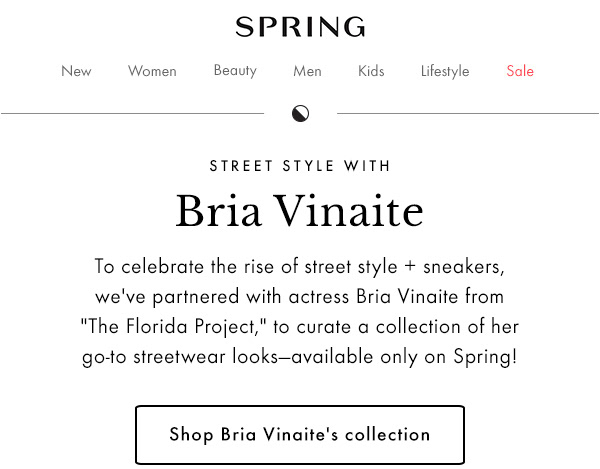Browse the Kids section
600x469 pixels.
click(x=371, y=71)
